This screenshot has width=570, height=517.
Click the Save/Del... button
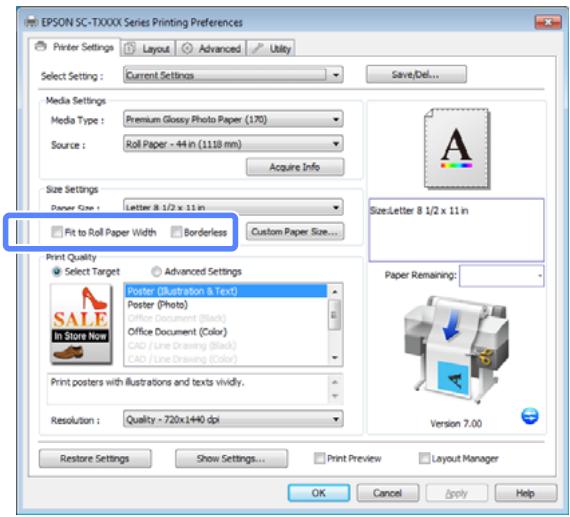416,75
